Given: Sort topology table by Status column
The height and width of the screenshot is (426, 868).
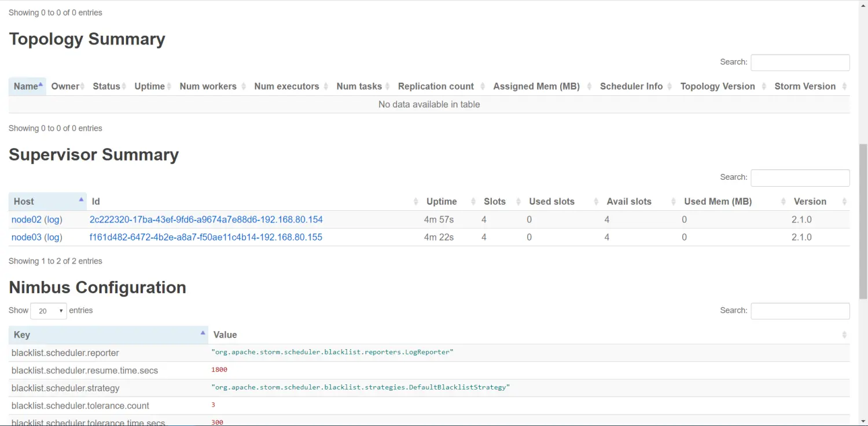Looking at the screenshot, I should pos(109,86).
